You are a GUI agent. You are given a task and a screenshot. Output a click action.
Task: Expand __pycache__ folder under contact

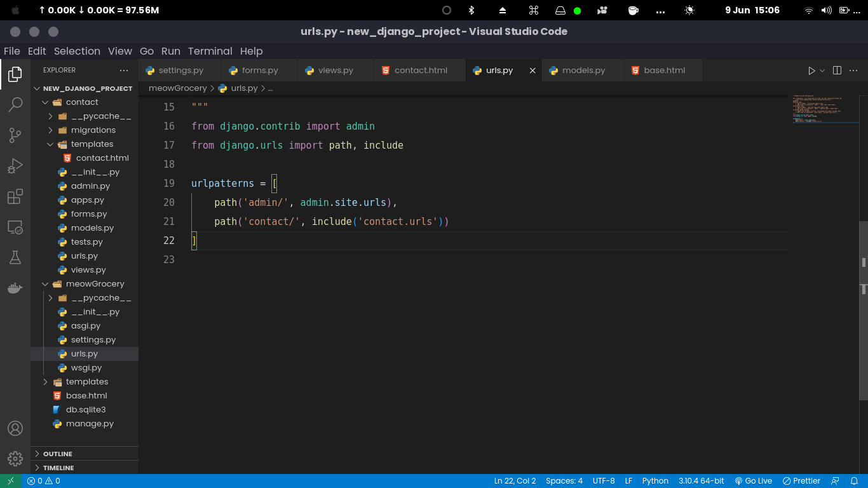85,116
